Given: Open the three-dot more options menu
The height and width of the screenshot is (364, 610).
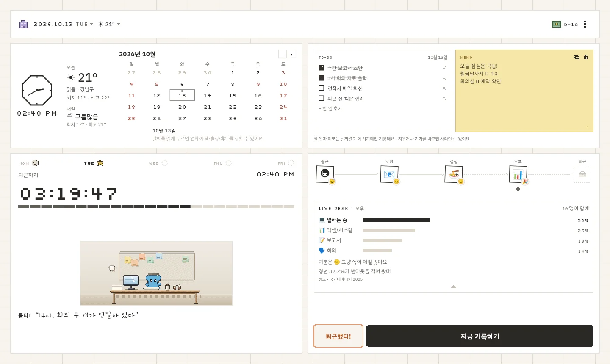Looking at the screenshot, I should [x=585, y=24].
